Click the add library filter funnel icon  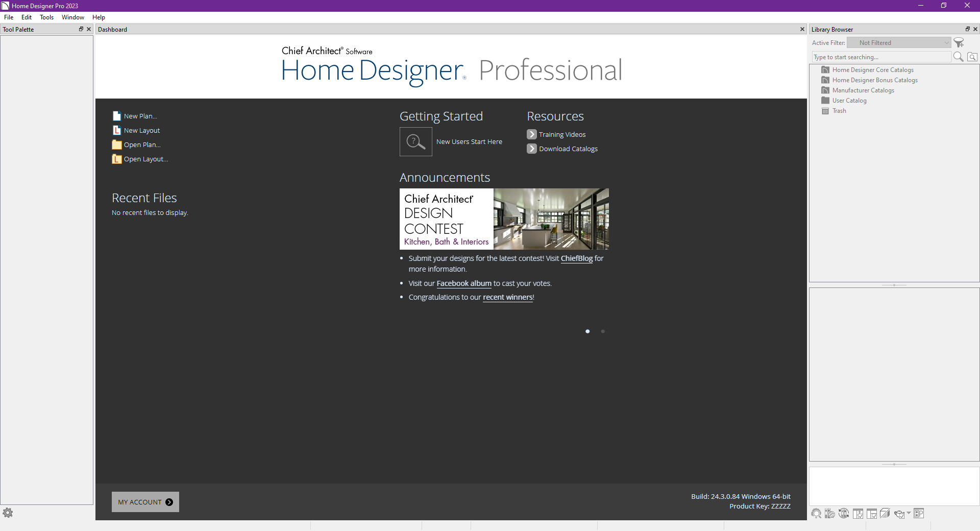tap(959, 43)
